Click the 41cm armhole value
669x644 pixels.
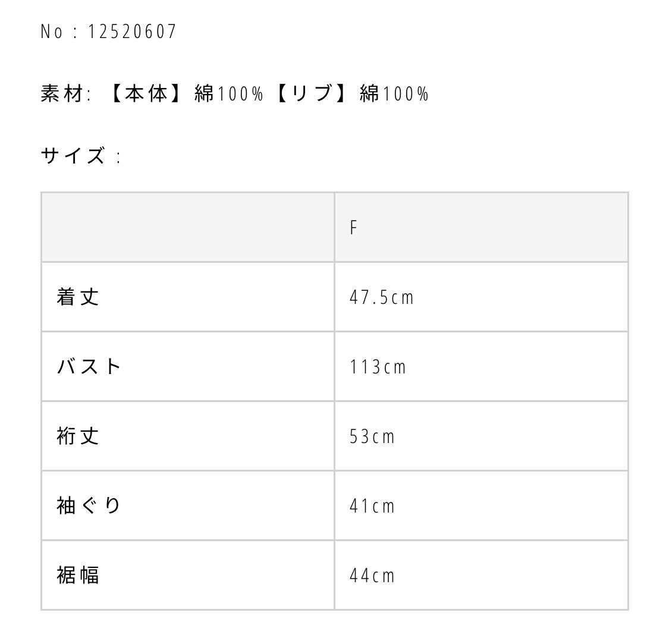372,506
